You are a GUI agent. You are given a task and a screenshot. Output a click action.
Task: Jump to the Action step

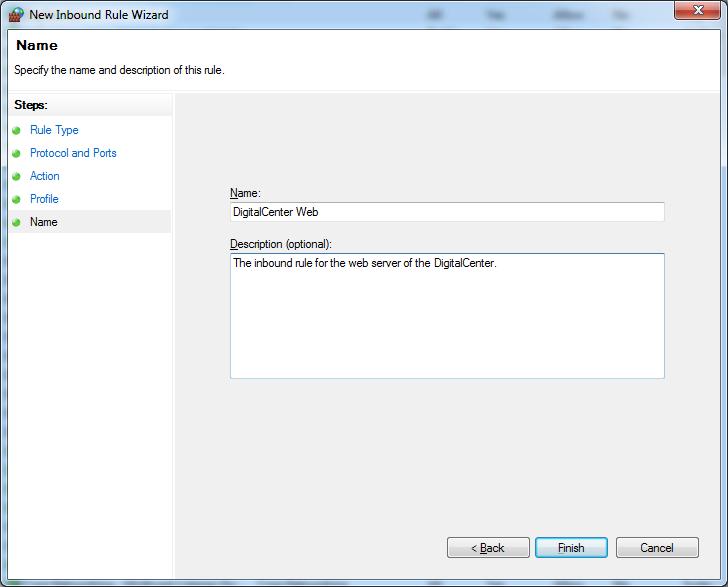(x=45, y=176)
